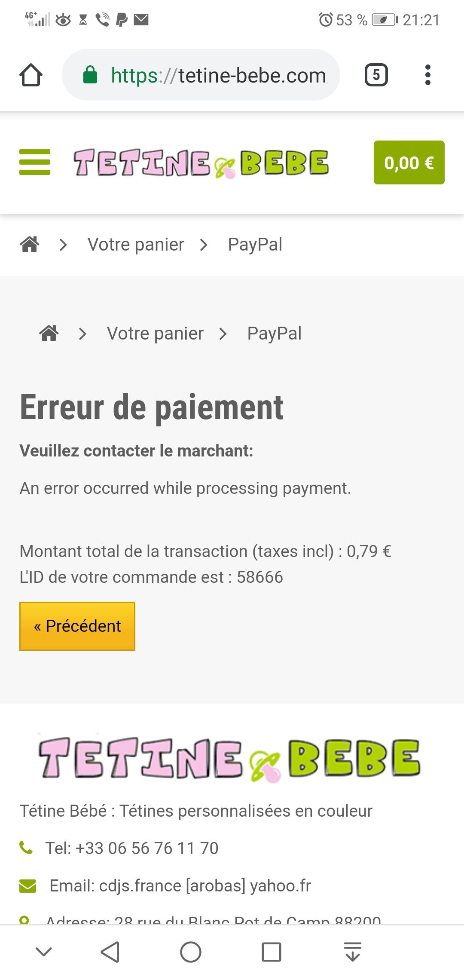Screen dimensions: 464x980
Task: Open cart showing 0,00 €
Action: click(x=409, y=162)
